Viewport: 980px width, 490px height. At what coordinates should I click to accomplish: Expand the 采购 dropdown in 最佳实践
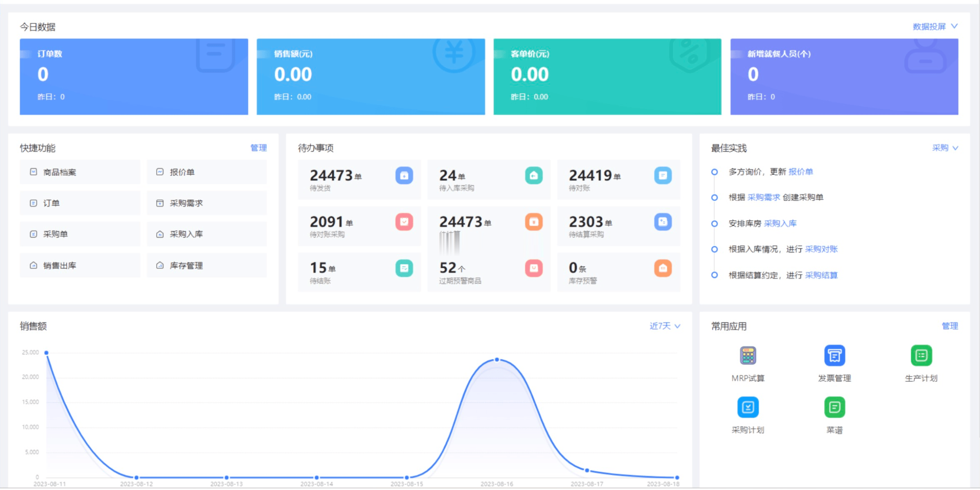pos(945,148)
